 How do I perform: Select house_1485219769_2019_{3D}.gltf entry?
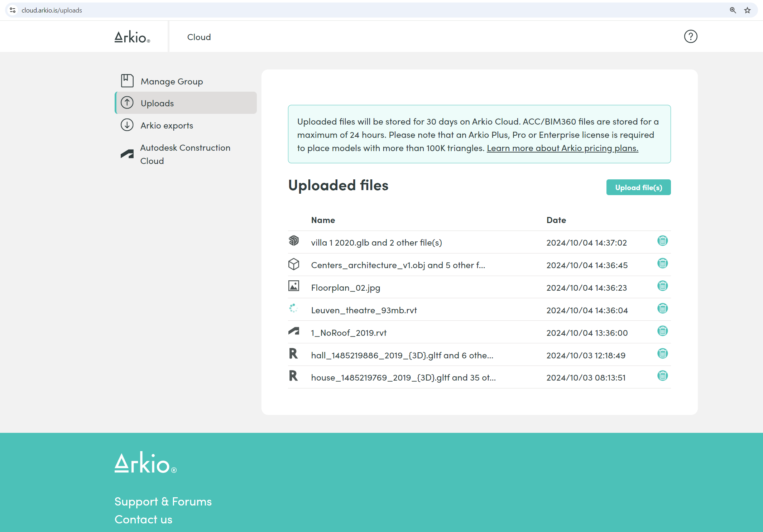403,378
